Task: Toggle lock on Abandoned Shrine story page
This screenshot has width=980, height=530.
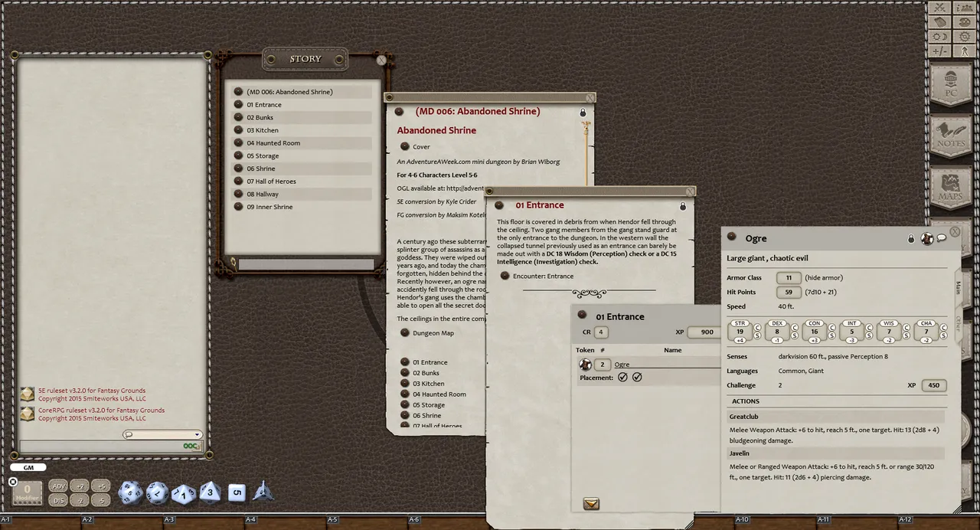Action: 583,113
